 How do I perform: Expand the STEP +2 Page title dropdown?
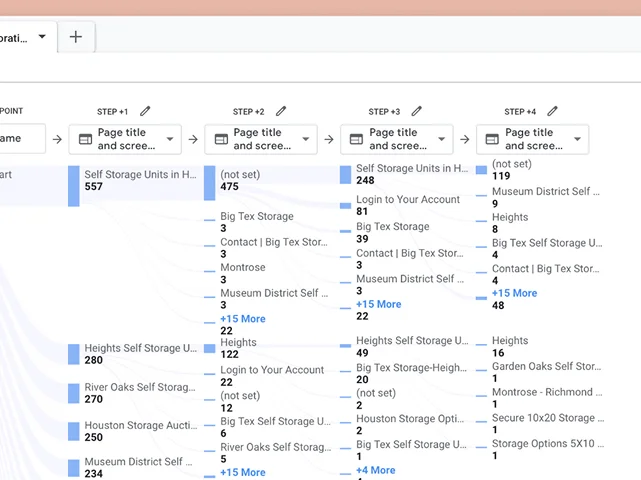coord(307,139)
